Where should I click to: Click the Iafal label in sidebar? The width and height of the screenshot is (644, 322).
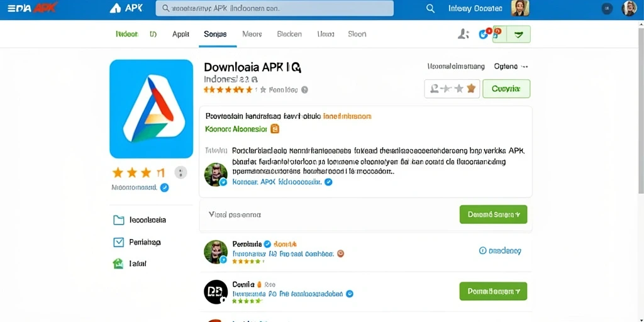point(138,264)
